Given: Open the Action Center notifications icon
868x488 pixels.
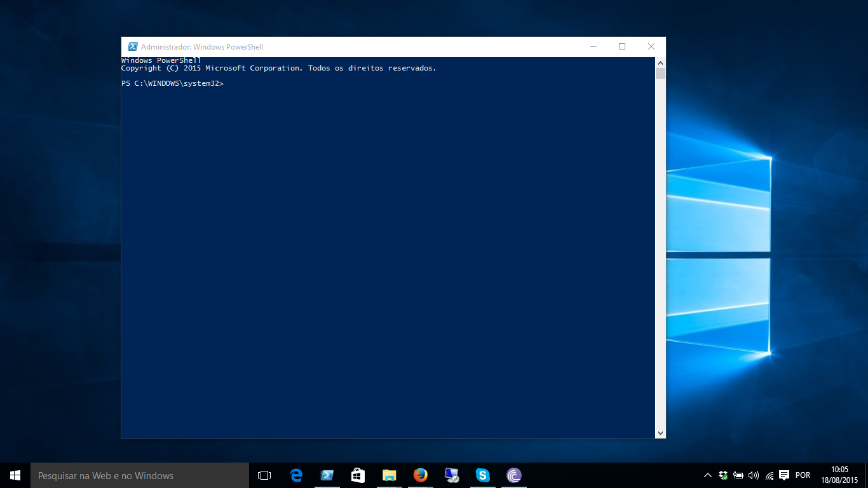Looking at the screenshot, I should pyautogui.click(x=784, y=475).
